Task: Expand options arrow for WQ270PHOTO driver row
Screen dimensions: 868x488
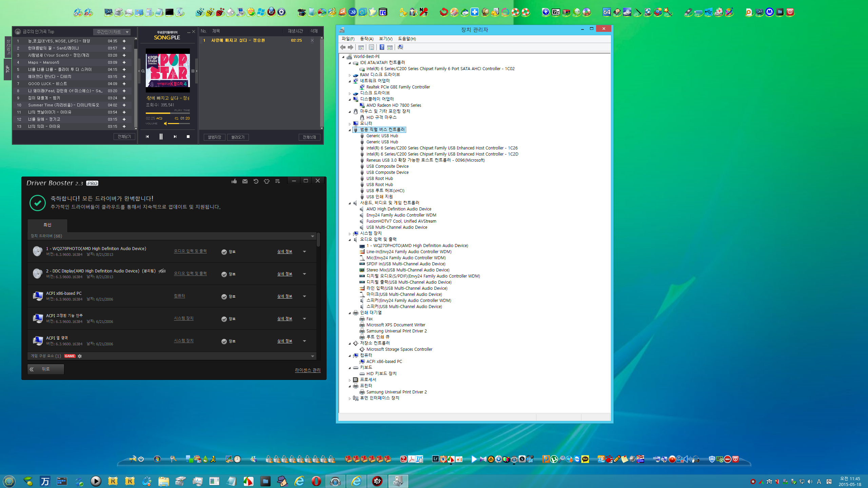Action: (304, 251)
